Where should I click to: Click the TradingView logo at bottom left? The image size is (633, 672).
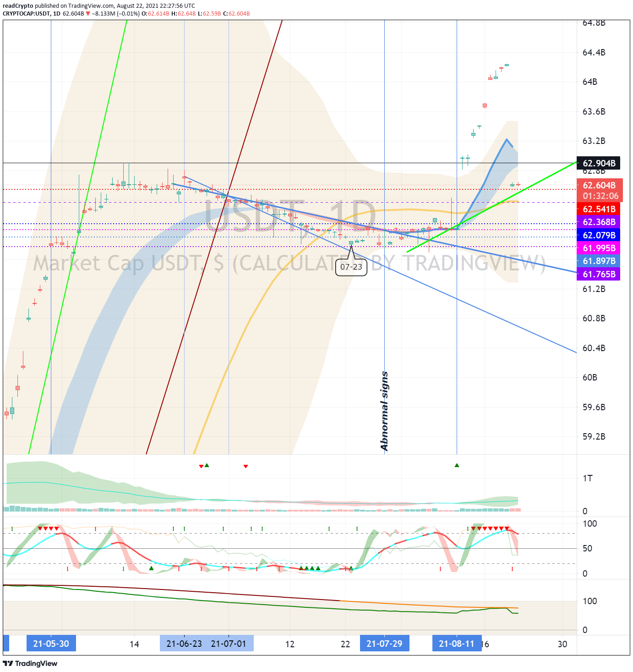30,663
